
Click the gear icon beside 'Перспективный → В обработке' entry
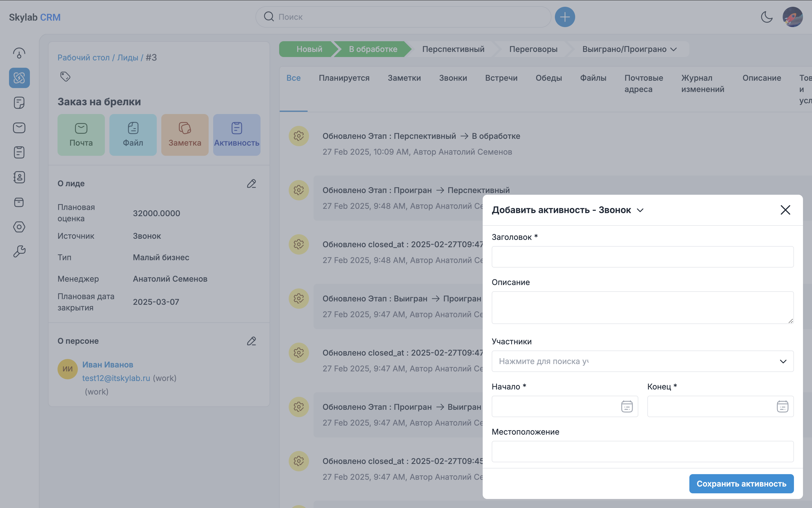pyautogui.click(x=299, y=136)
